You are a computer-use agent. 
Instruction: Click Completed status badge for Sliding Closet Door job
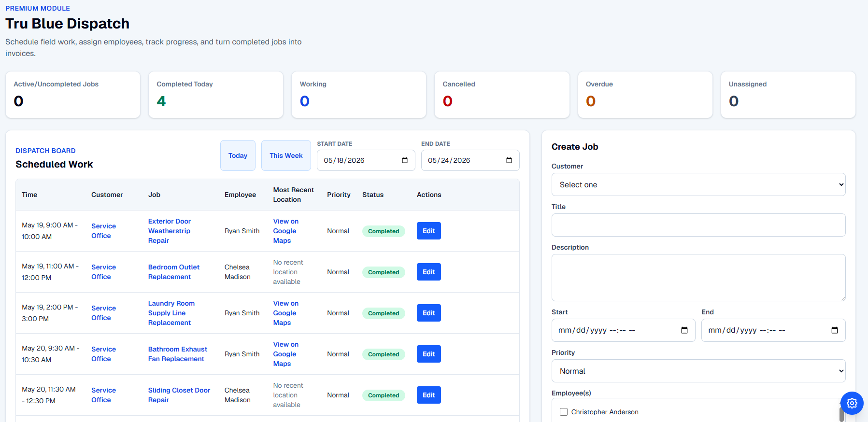coord(384,395)
